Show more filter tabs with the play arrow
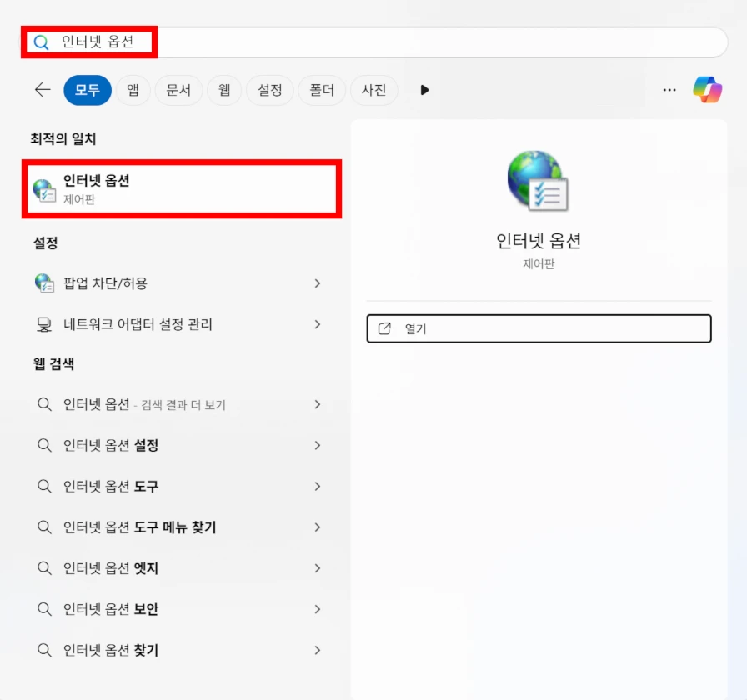The width and height of the screenshot is (747, 700). coord(424,90)
